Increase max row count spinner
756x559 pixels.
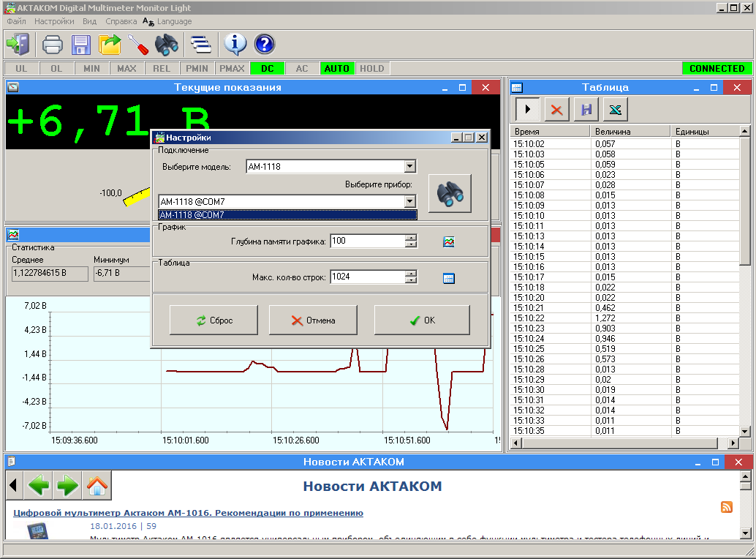click(x=411, y=274)
